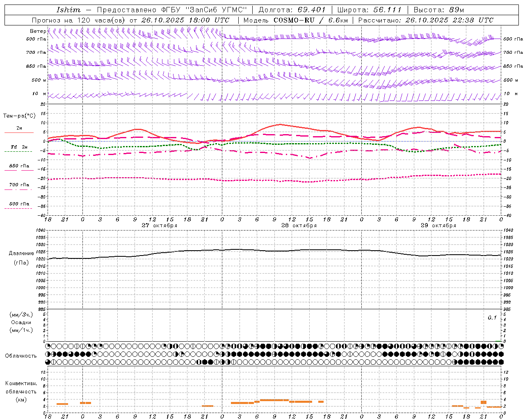Click the "28 октября" date label

(x=299, y=226)
